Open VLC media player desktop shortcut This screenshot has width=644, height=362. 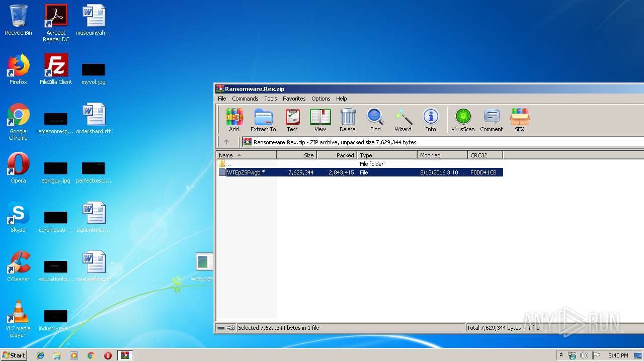coord(18,319)
